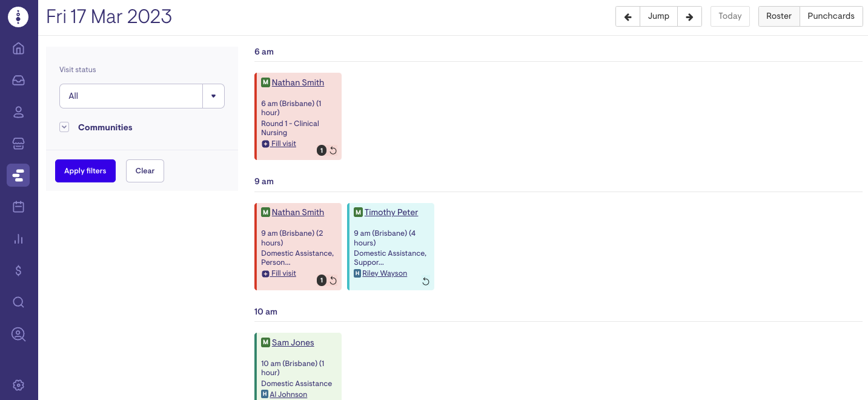
Task: Clear the filters with Clear button
Action: (x=145, y=171)
